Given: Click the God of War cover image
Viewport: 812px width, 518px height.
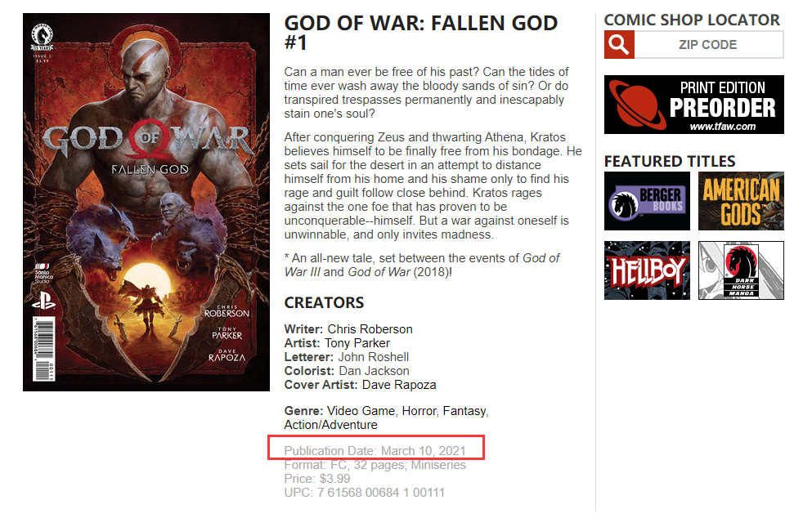Looking at the screenshot, I should coord(146,203).
